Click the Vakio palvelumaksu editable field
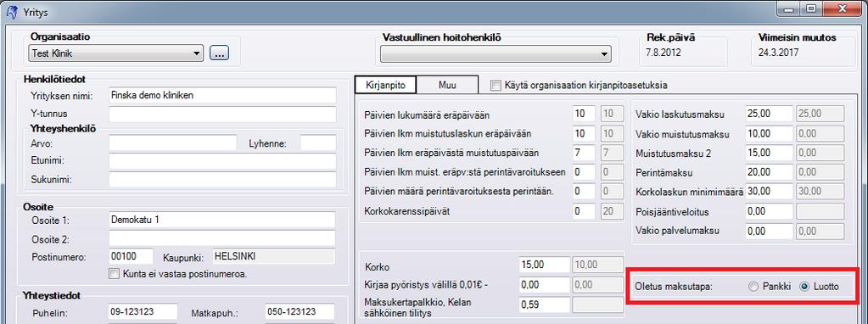Screen dimensions: 868x324 click(x=769, y=231)
